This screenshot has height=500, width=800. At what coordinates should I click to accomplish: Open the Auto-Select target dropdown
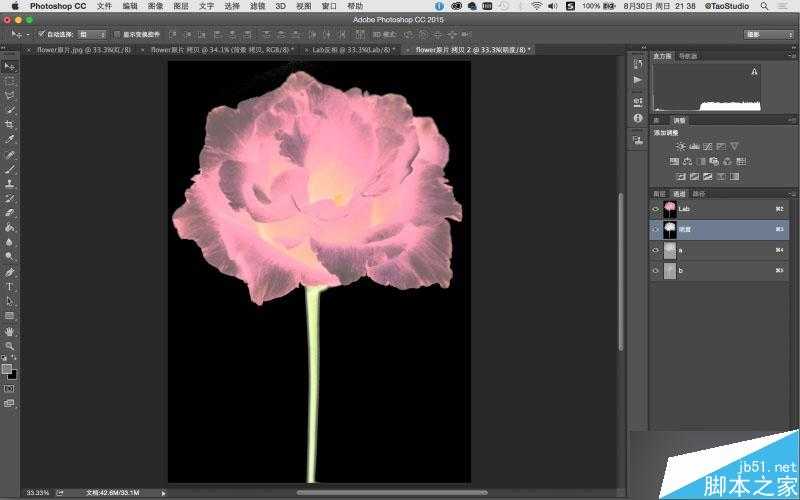click(x=91, y=34)
